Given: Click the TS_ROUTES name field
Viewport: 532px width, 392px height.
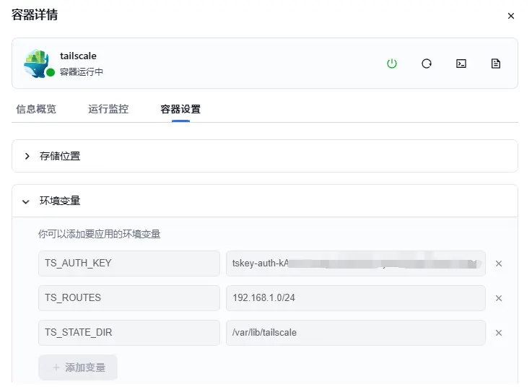Looking at the screenshot, I should click(128, 298).
